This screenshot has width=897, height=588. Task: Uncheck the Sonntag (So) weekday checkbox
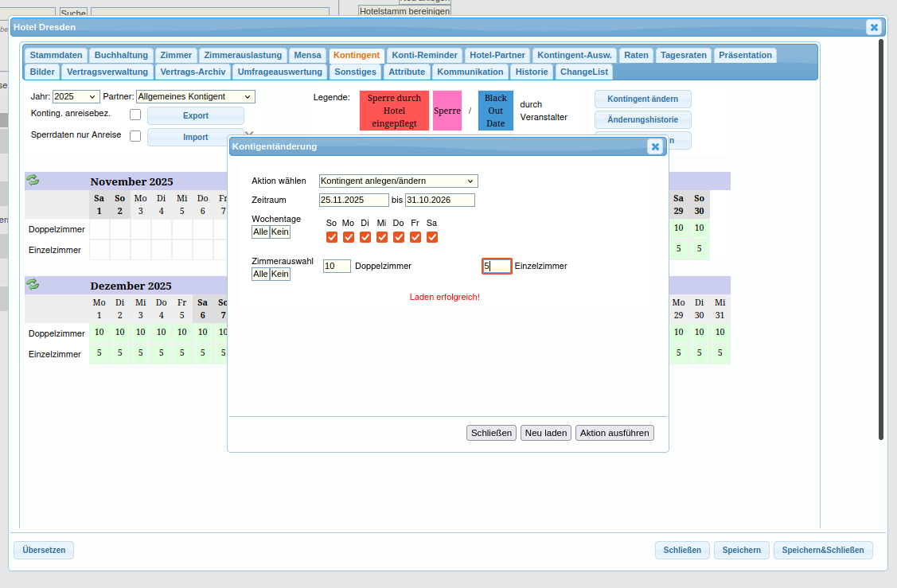click(x=332, y=237)
